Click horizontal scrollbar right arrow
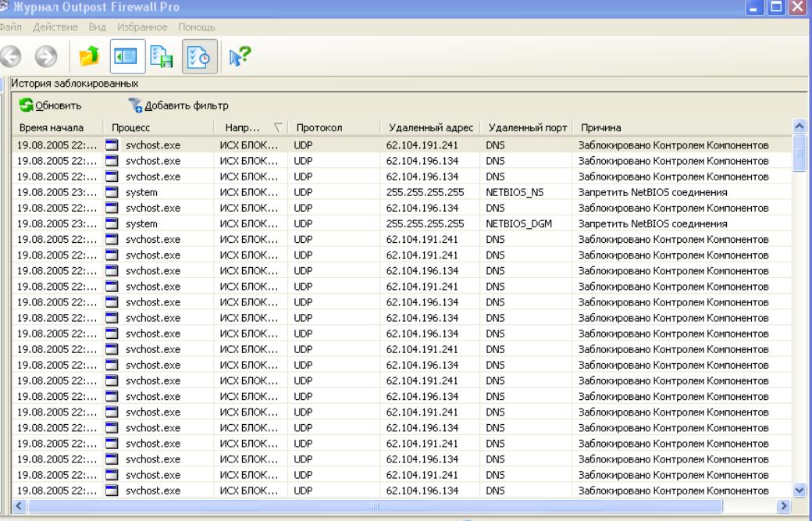Image resolution: width=812 pixels, height=521 pixels. [784, 505]
